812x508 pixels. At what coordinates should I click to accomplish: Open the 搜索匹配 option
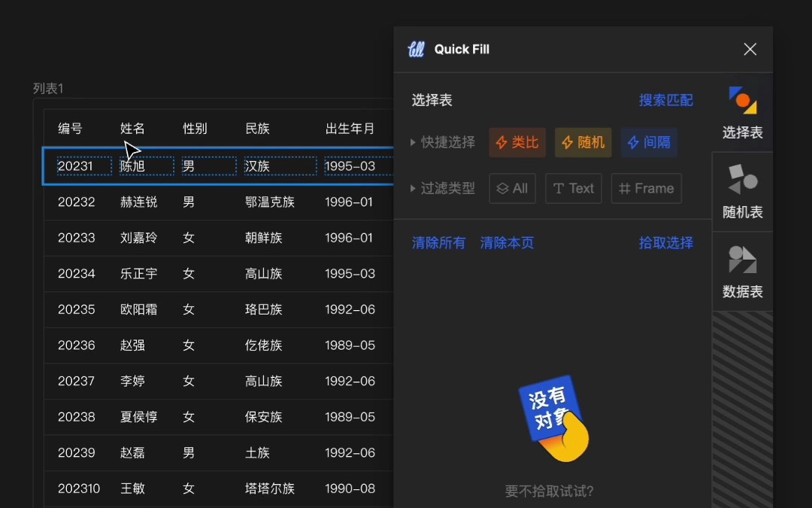click(x=666, y=99)
